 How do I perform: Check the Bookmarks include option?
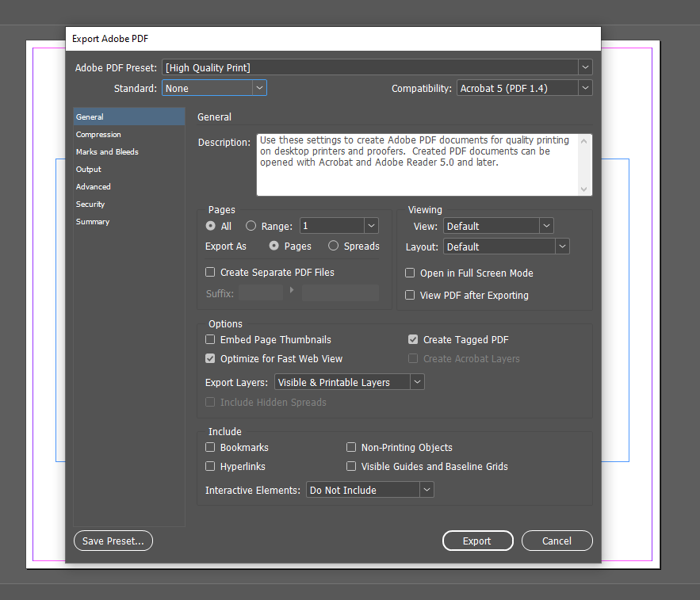click(210, 447)
